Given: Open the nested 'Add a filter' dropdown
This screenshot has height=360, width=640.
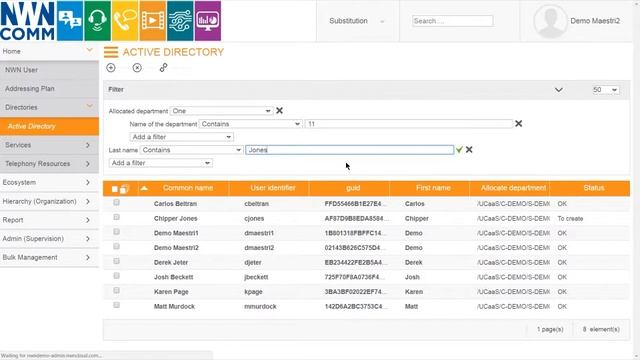Looking at the screenshot, I should 182,137.
